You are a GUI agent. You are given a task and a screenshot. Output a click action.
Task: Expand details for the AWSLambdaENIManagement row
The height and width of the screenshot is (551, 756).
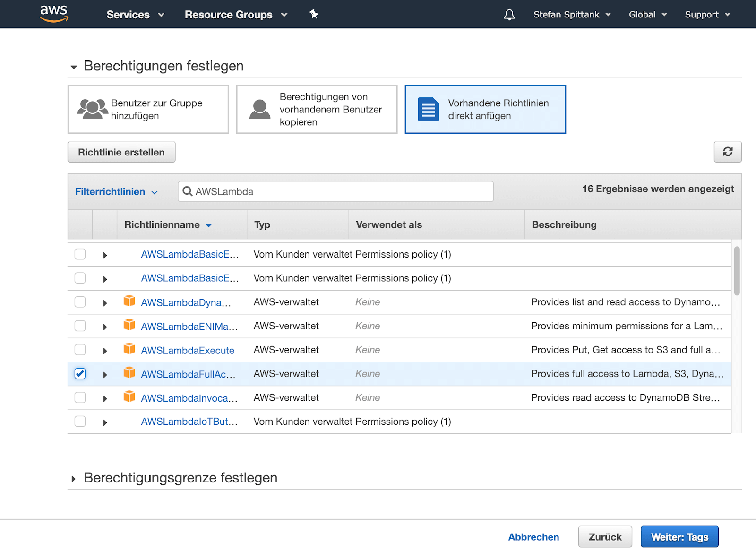(105, 327)
